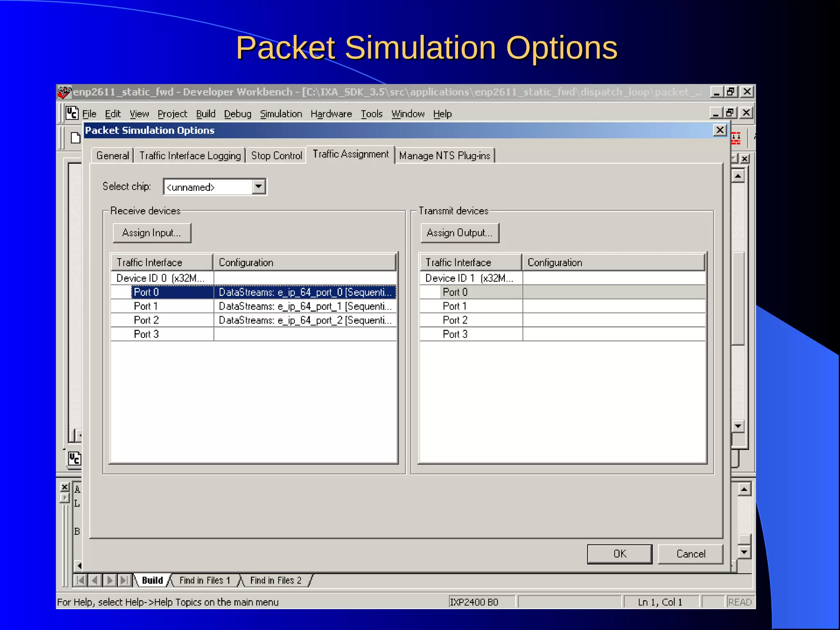Open the Tools menu

click(372, 114)
